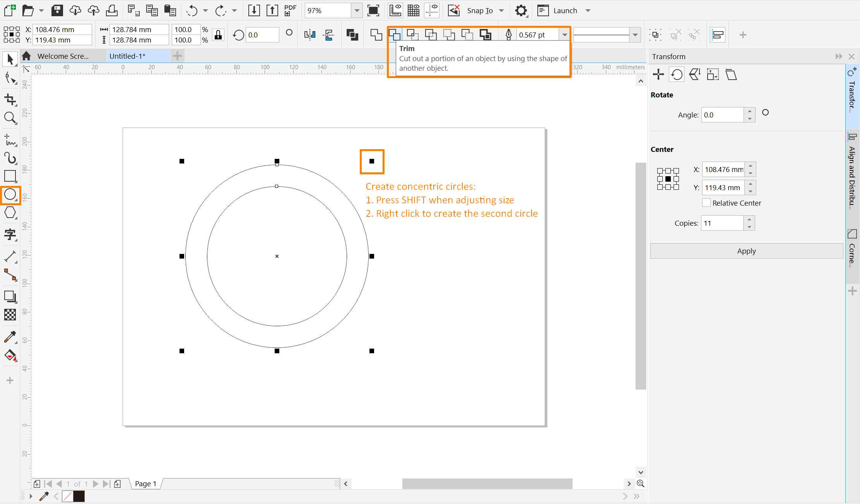Select the center anchor point in Transform docker
This screenshot has width=860, height=504.
tap(668, 179)
